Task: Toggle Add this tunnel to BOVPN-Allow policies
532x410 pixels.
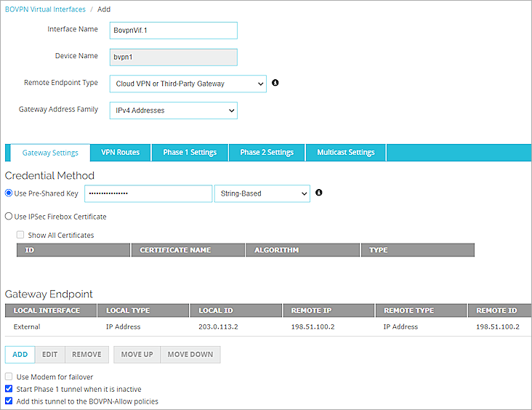Action: (9, 401)
